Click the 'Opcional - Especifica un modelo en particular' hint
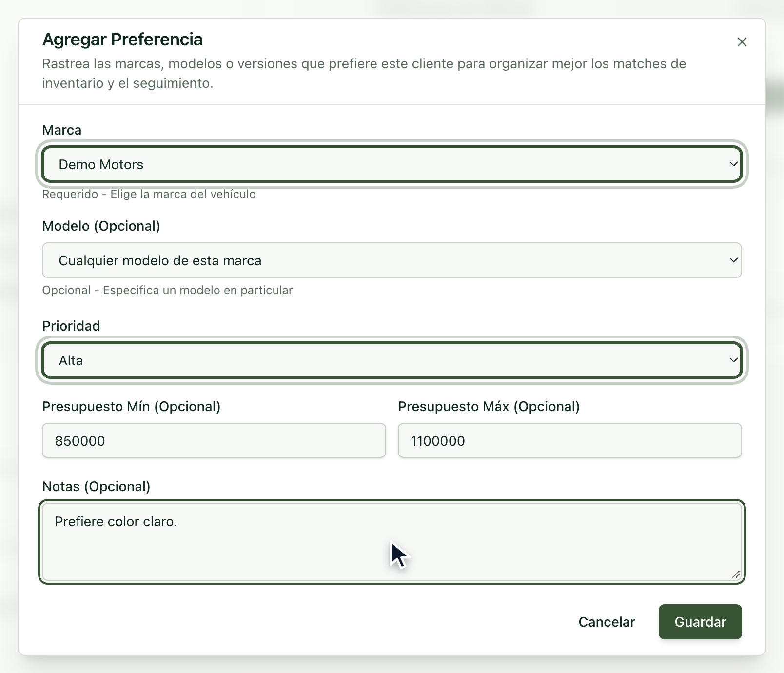The image size is (784, 673). coord(167,290)
